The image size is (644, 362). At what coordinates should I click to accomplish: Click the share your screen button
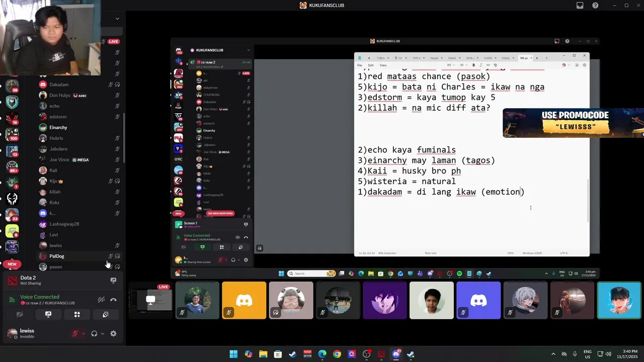(x=48, y=314)
